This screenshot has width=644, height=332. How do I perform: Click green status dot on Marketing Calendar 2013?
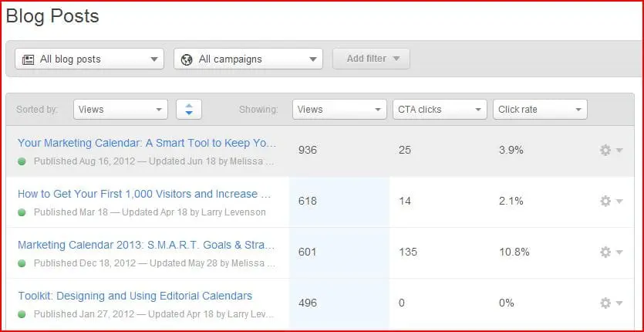pyautogui.click(x=22, y=263)
